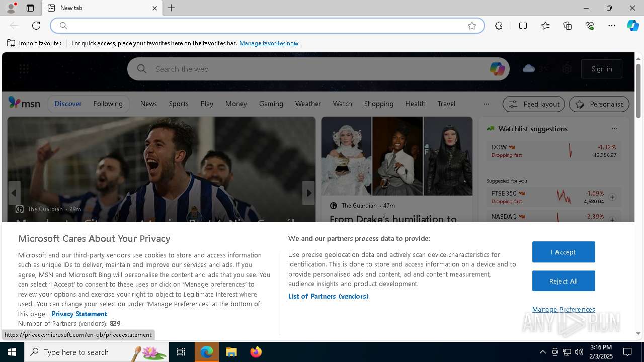Click the Sign in button

pyautogui.click(x=602, y=69)
